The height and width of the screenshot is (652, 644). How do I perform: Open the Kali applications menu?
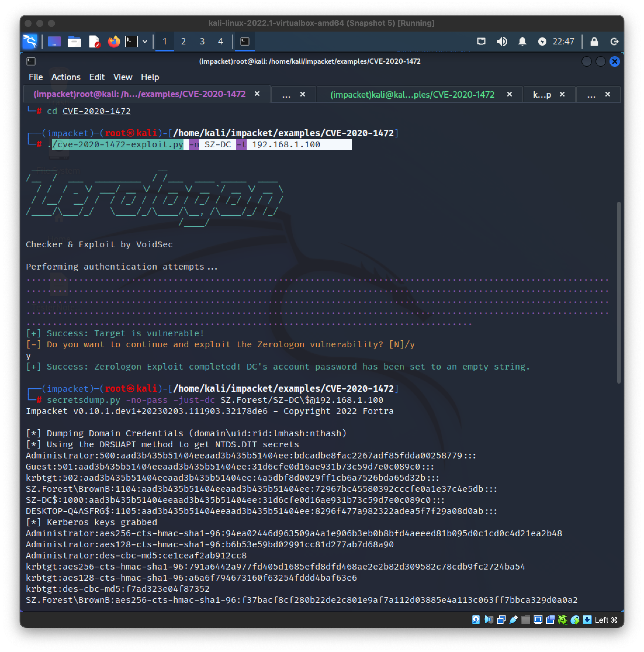pos(30,42)
